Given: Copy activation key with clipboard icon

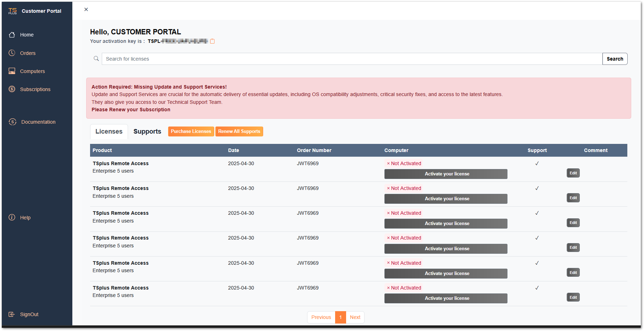Looking at the screenshot, I should (x=212, y=41).
